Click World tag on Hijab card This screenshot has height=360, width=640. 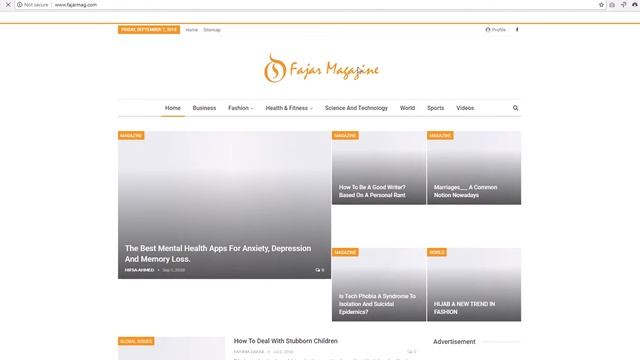437,252
